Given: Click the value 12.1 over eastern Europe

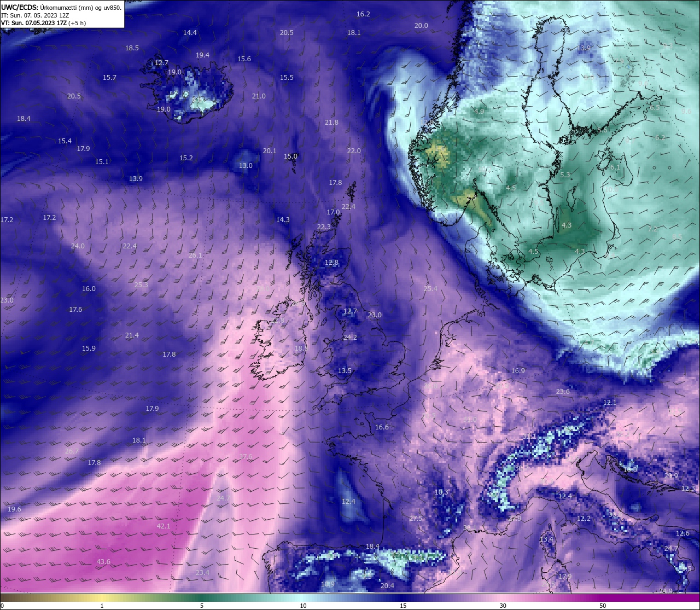Looking at the screenshot, I should point(610,403).
